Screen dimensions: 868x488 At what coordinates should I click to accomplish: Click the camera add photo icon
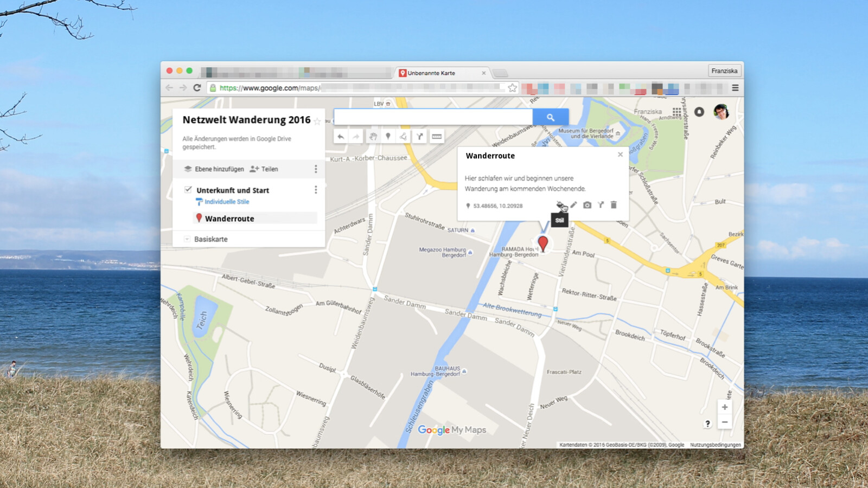coord(587,205)
